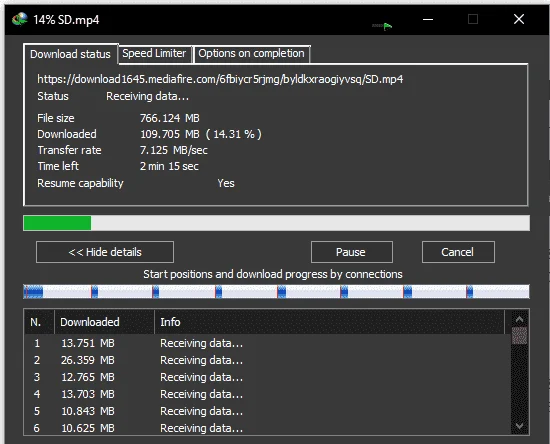Hide details with the << Hide details button
The width and height of the screenshot is (550, 444).
105,252
